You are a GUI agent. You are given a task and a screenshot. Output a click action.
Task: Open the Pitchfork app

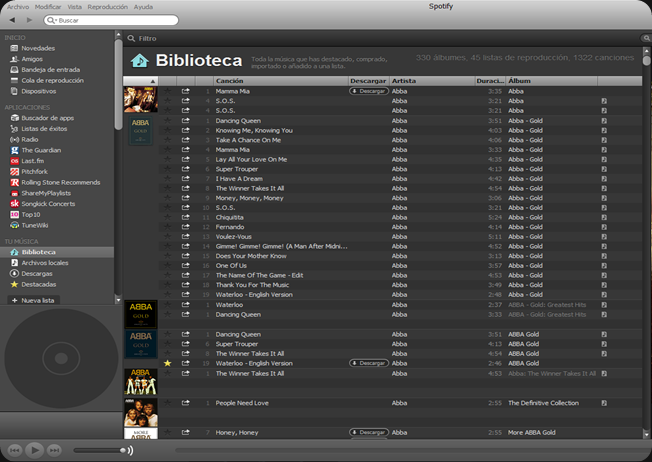(35, 172)
